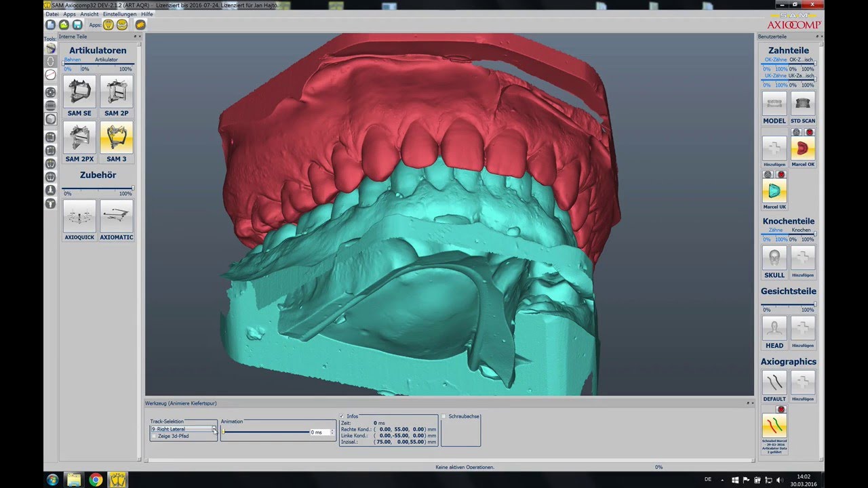868x488 pixels.
Task: Open the second yellow teeth app icon
Action: click(x=122, y=25)
